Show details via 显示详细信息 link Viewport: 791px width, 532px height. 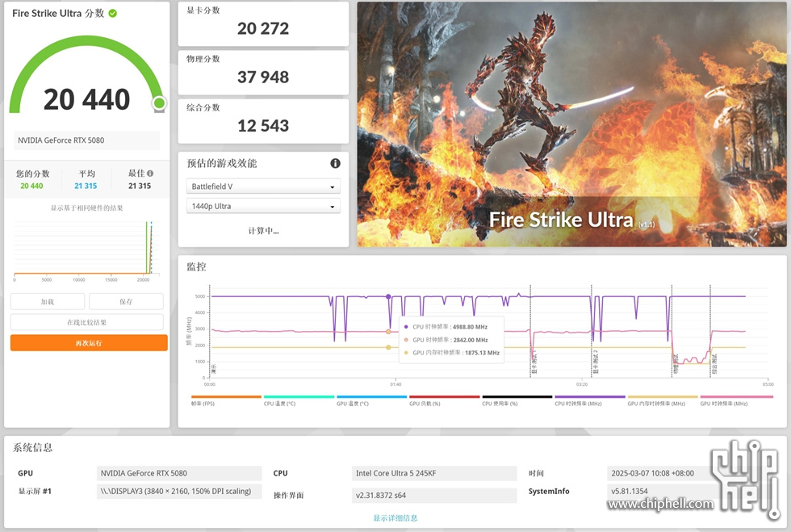click(395, 517)
